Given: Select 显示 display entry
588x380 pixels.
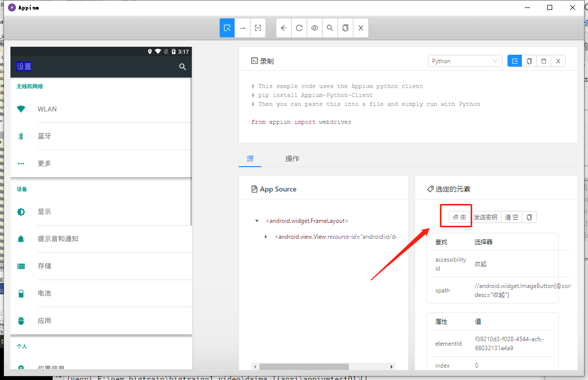Looking at the screenshot, I should point(101,211).
